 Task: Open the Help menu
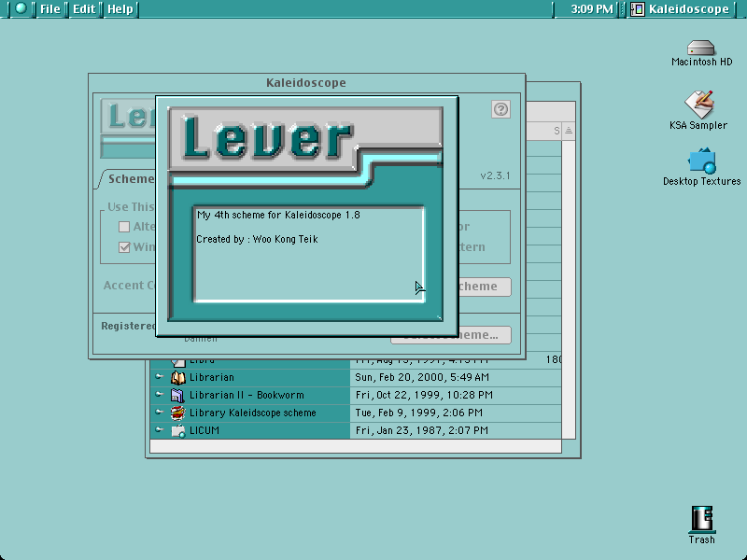120,9
